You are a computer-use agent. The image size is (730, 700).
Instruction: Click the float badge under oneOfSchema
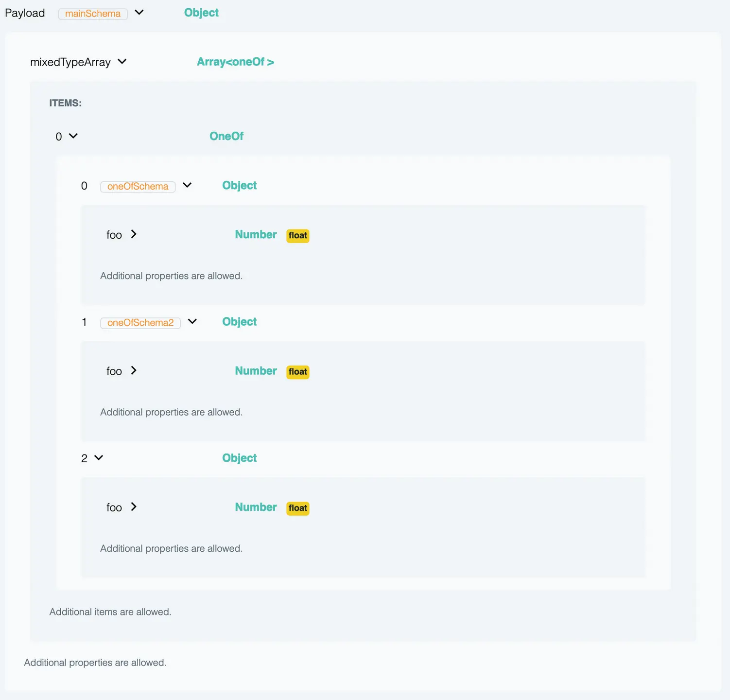pyautogui.click(x=297, y=236)
